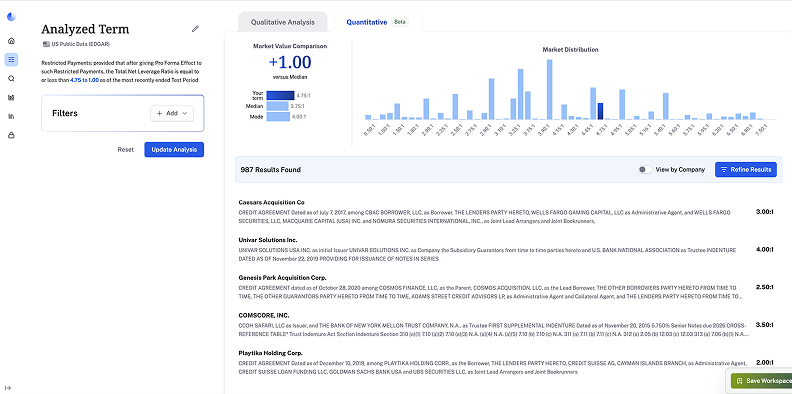This screenshot has height=394, width=792.
Task: Open the bar chart icon in sidebar
Action: pos(11,97)
